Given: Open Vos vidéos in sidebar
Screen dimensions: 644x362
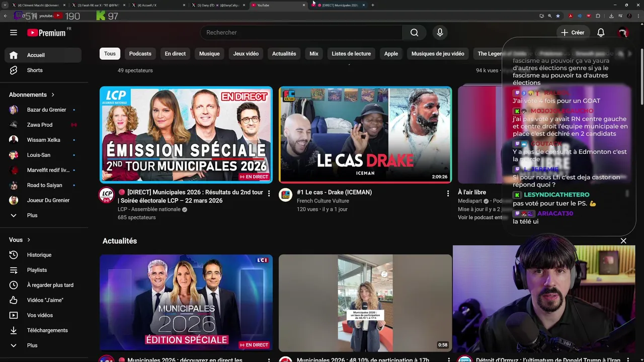Looking at the screenshot, I should (43, 315).
